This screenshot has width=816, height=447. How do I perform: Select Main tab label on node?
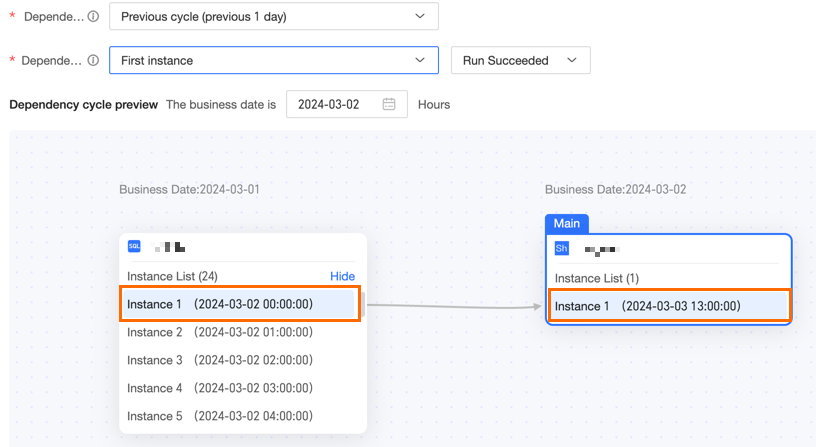point(567,224)
